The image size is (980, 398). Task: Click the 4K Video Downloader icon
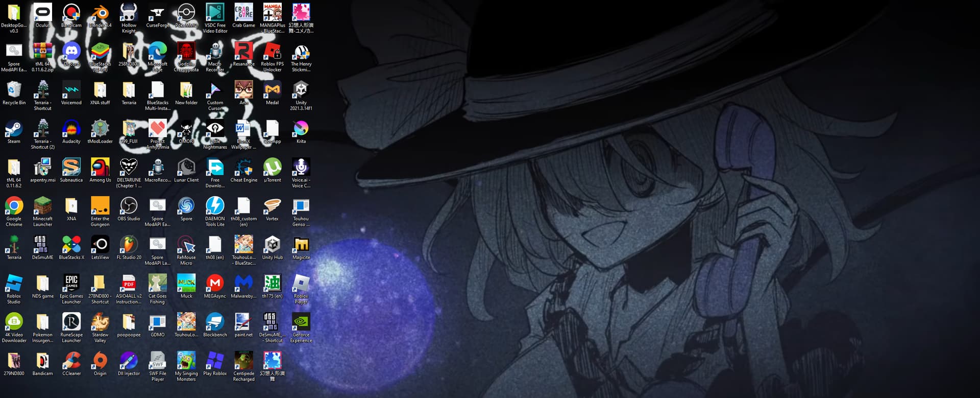click(14, 322)
